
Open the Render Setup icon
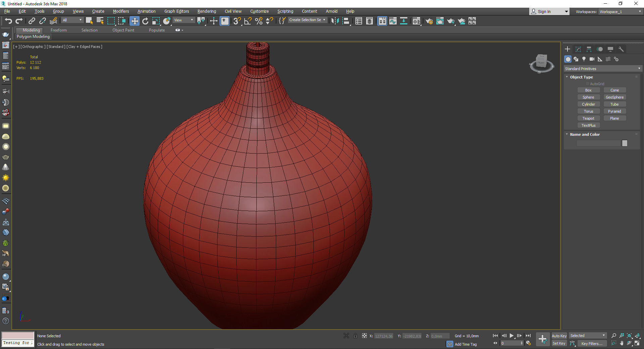[x=429, y=21]
